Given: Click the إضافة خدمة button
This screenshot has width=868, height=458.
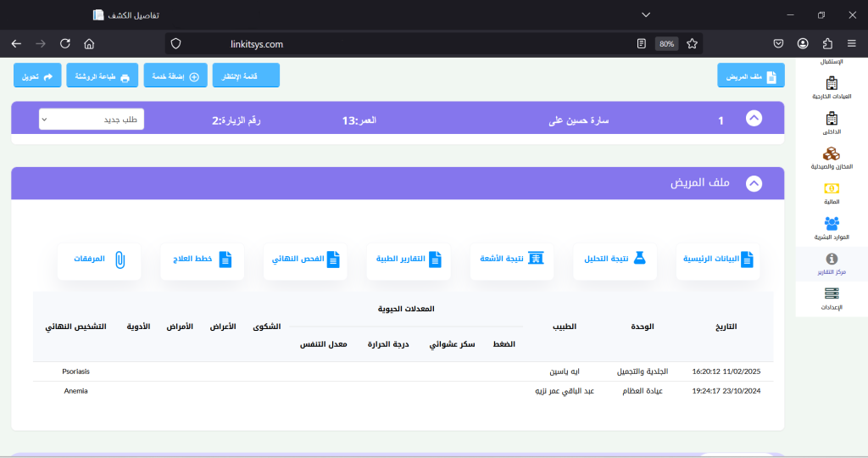Looking at the screenshot, I should (x=175, y=77).
